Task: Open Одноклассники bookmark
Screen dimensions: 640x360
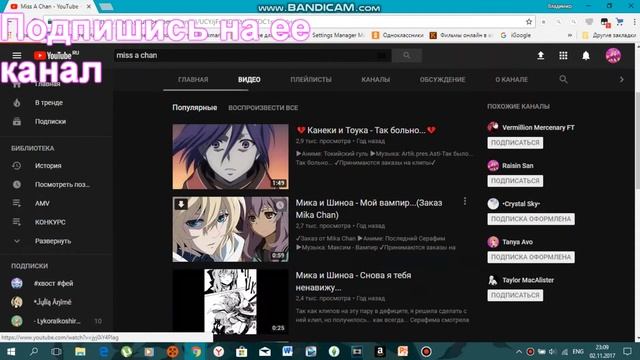Action: tap(398, 36)
